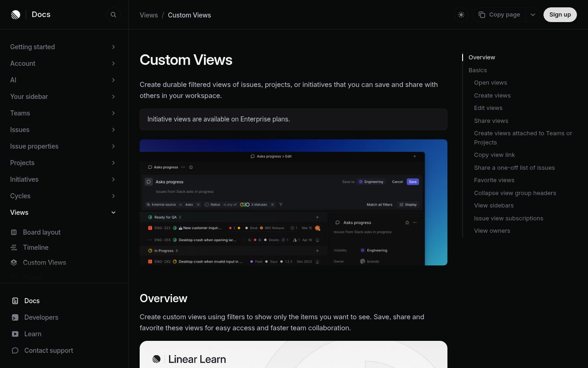The width and height of the screenshot is (588, 368).
Task: Click the Docs title in header
Action: 41,15
